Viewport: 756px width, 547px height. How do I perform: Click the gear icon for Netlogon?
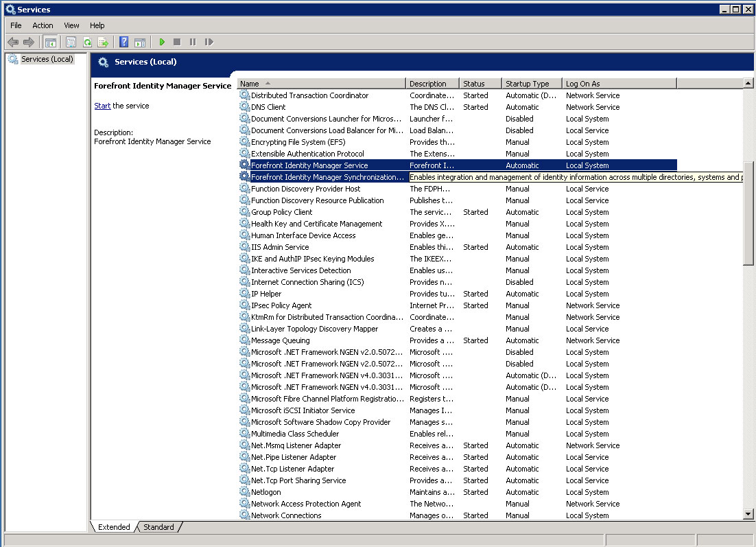(x=245, y=491)
